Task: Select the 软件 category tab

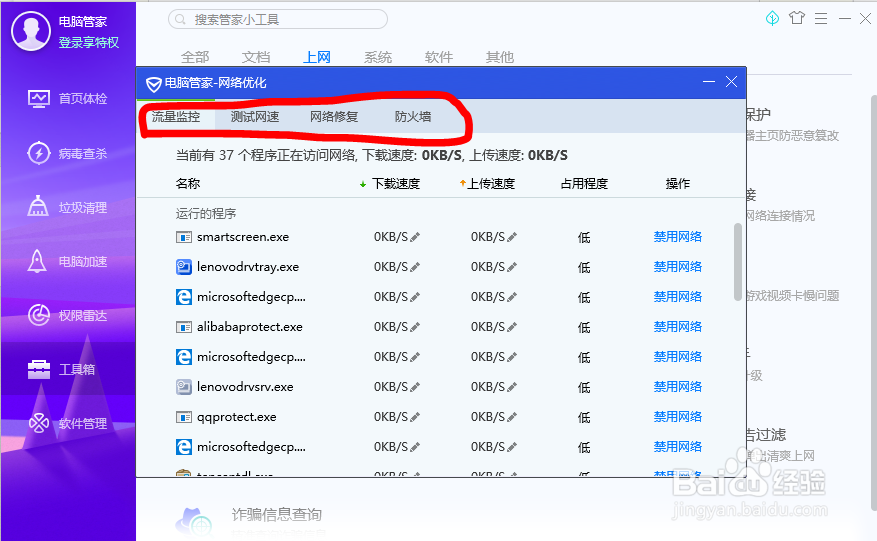Action: [x=438, y=57]
